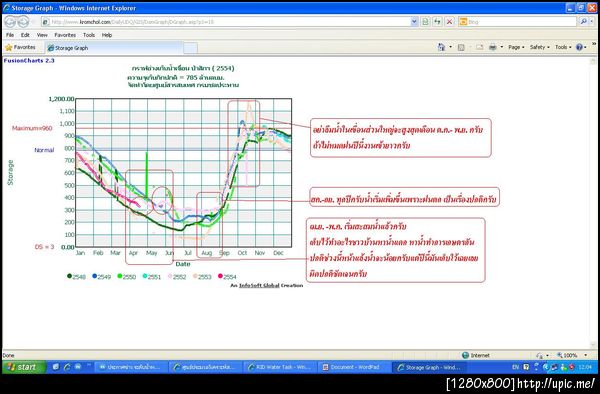Click the Maximum=960 chart label
The height and width of the screenshot is (394, 600).
click(x=32, y=128)
